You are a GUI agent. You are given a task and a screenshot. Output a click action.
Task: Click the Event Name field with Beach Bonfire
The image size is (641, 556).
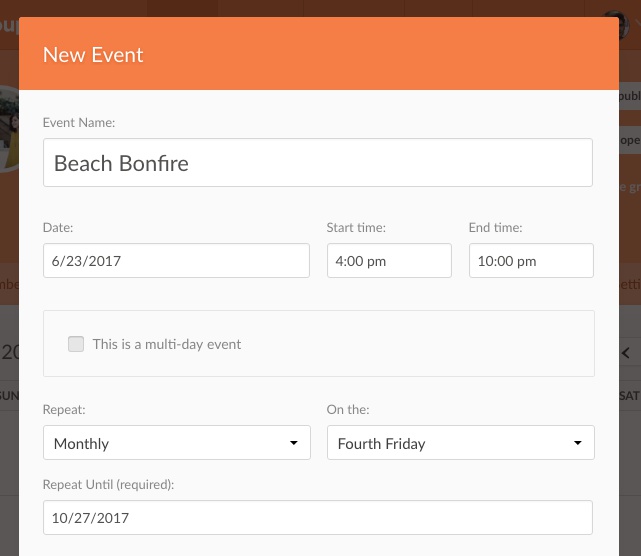[x=318, y=162]
